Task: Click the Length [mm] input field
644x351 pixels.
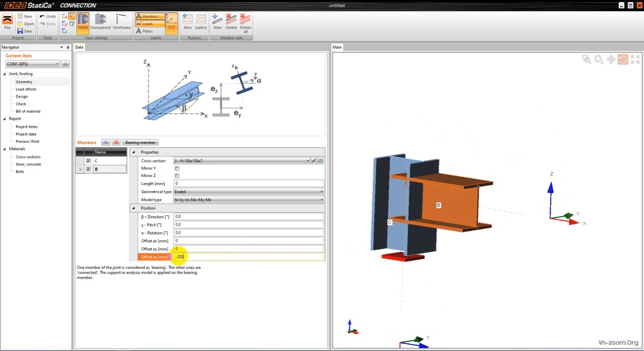Action: pyautogui.click(x=249, y=184)
